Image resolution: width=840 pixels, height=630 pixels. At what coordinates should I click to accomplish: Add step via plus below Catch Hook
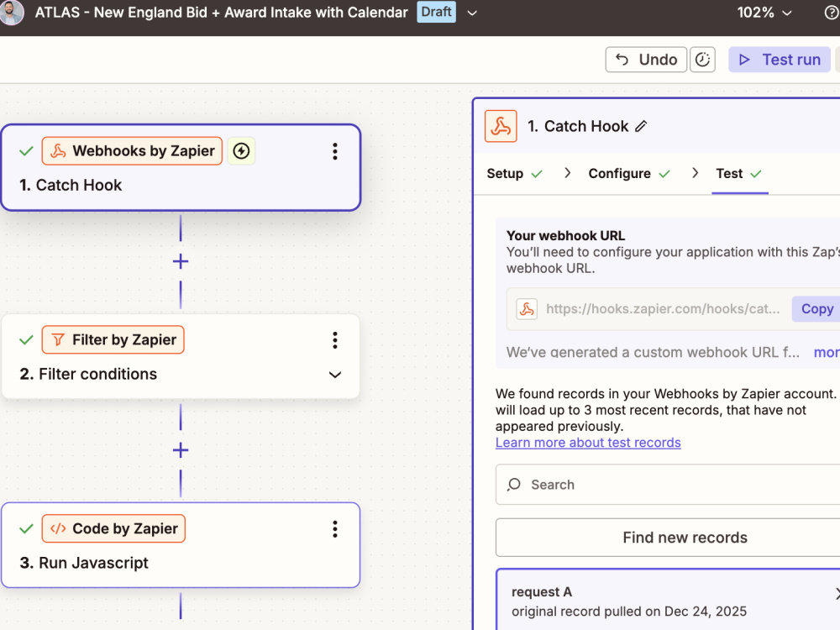click(181, 261)
